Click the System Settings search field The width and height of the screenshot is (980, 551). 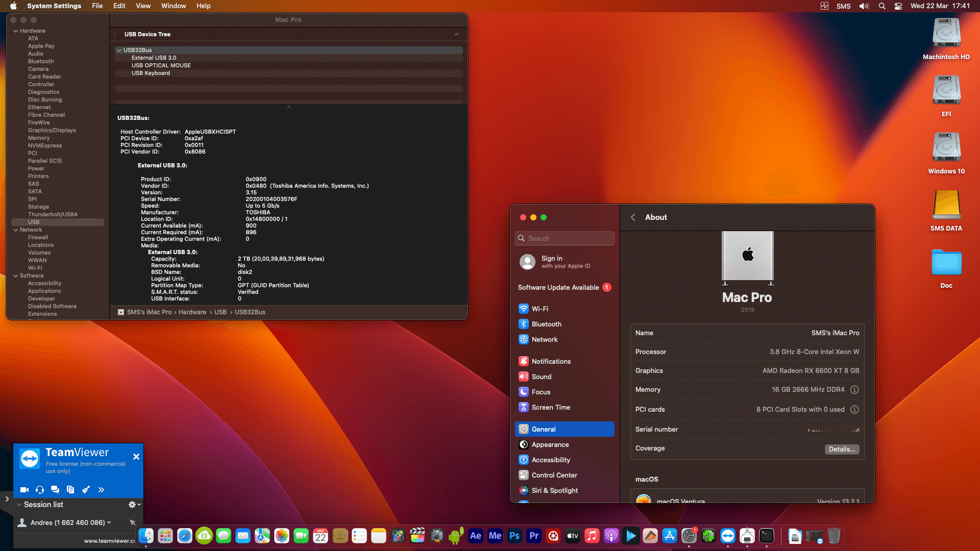(x=565, y=238)
